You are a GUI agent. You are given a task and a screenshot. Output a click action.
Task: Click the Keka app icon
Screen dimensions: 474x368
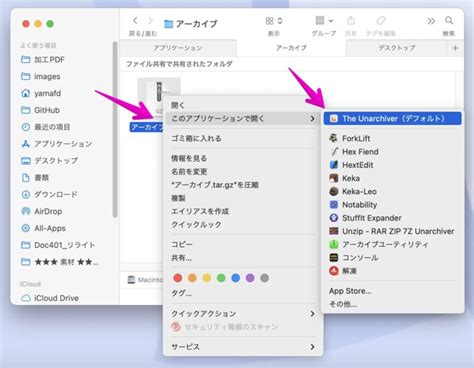click(334, 178)
